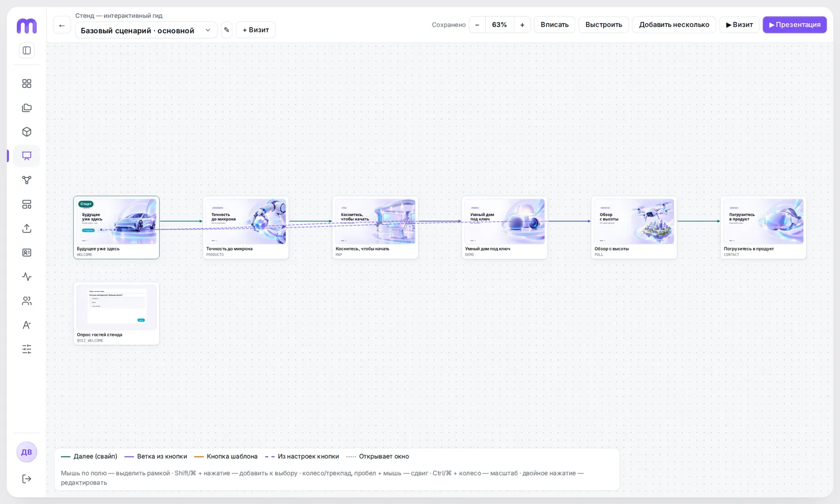Click the back arrow button
The height and width of the screenshot is (504, 840).
tap(62, 25)
